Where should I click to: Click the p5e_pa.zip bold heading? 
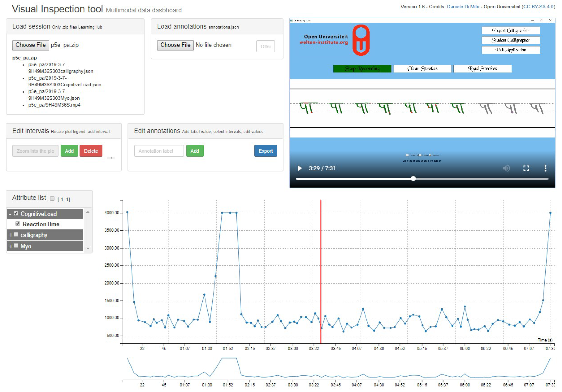[25, 58]
